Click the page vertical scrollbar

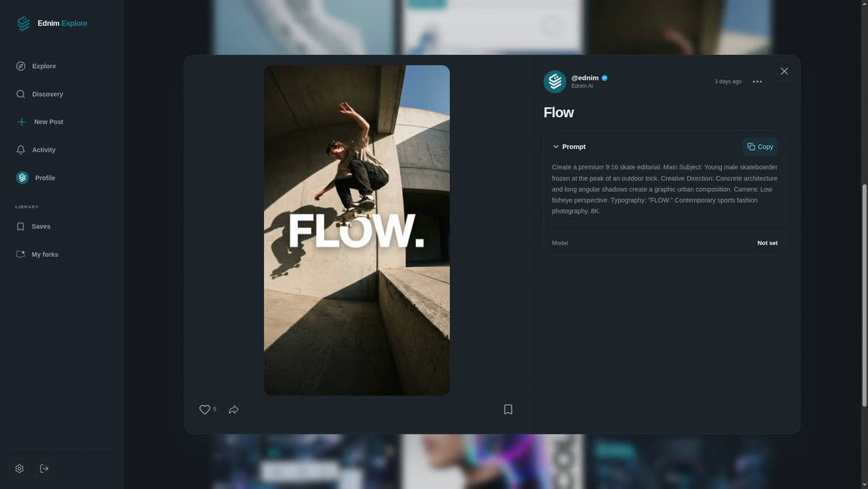click(x=864, y=295)
